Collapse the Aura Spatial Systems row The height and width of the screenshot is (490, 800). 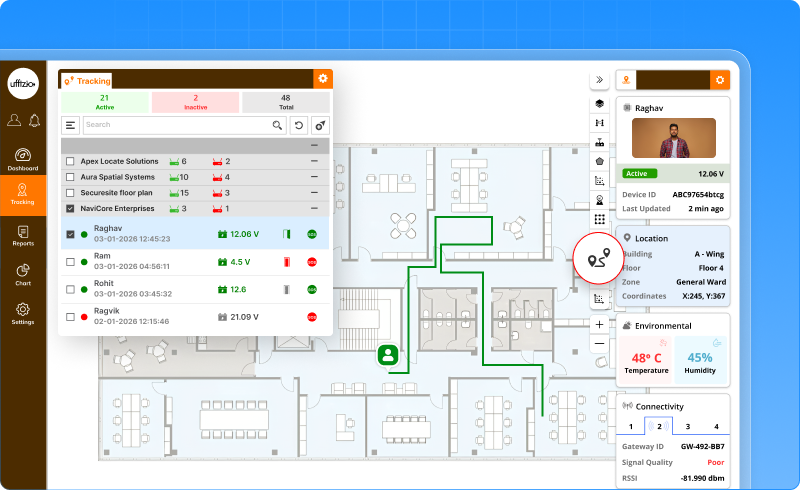(314, 177)
